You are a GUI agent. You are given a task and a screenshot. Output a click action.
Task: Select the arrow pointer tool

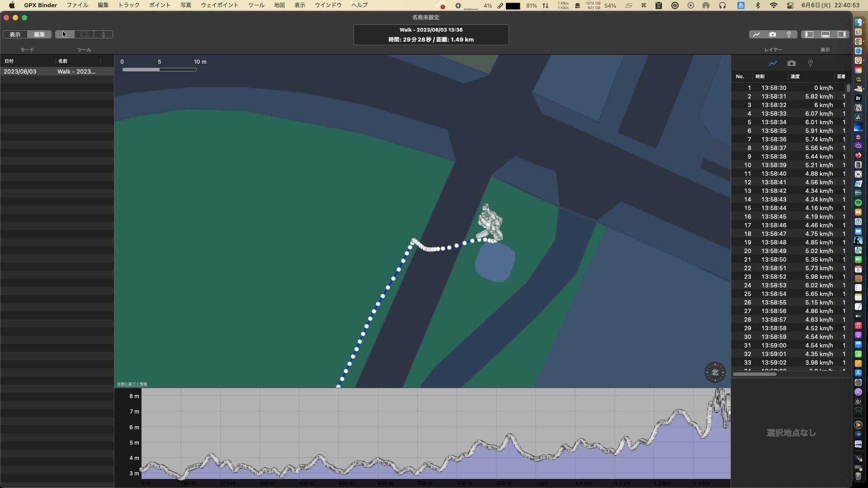click(65, 34)
